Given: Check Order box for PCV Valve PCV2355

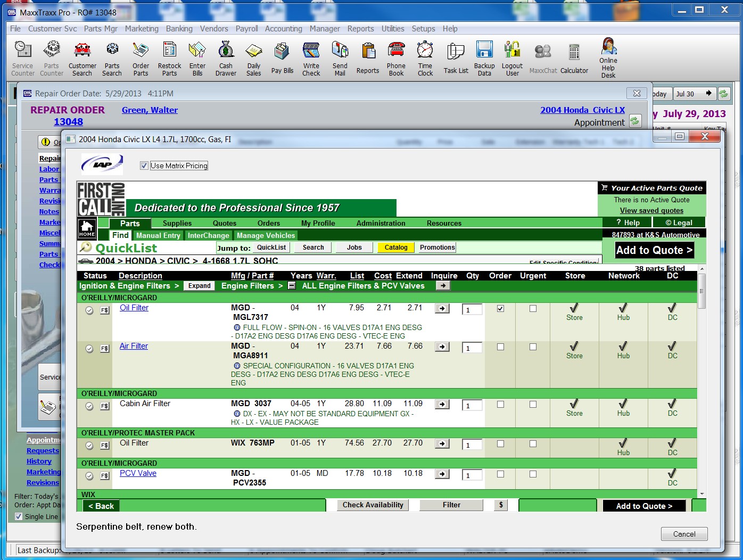Looking at the screenshot, I should 500,474.
